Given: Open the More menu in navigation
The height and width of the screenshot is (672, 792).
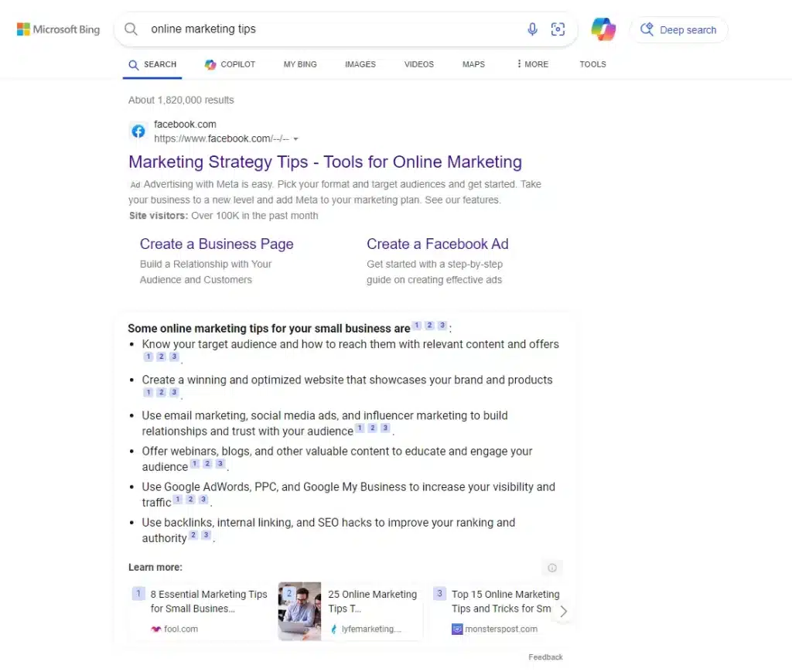Looking at the screenshot, I should pyautogui.click(x=532, y=64).
